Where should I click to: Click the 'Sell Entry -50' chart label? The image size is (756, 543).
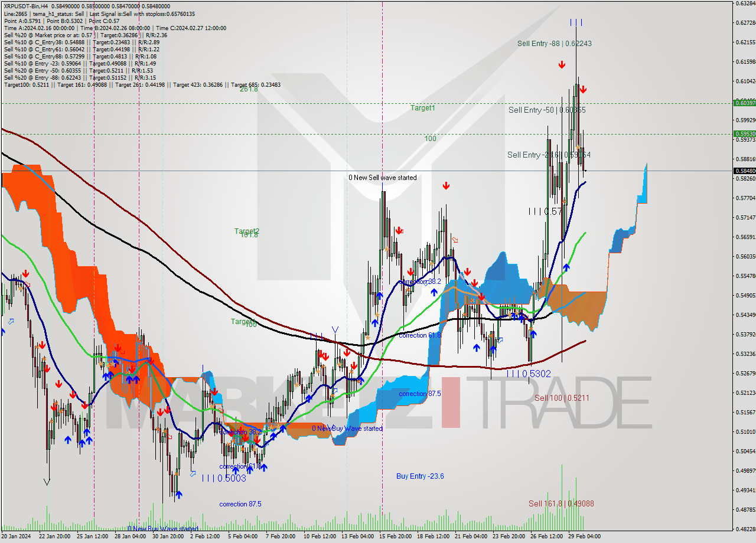547,110
